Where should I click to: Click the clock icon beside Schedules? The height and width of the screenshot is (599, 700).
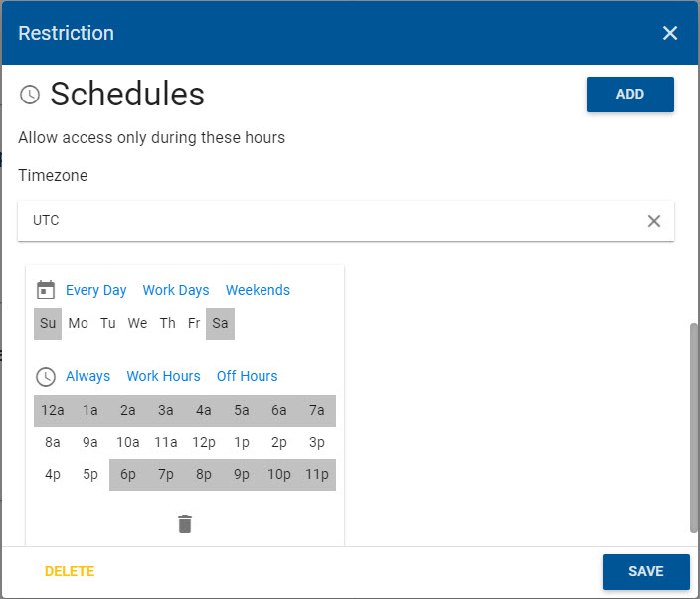tap(30, 95)
